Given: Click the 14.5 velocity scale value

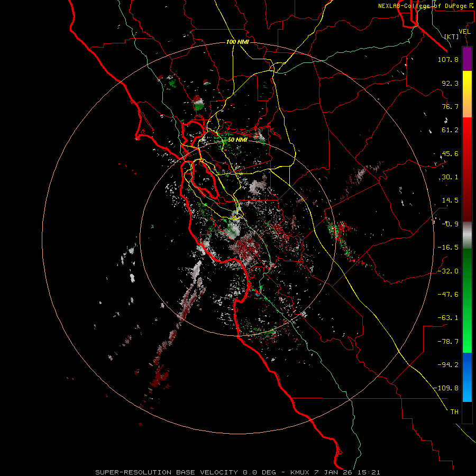Looking at the screenshot, I should pos(450,200).
